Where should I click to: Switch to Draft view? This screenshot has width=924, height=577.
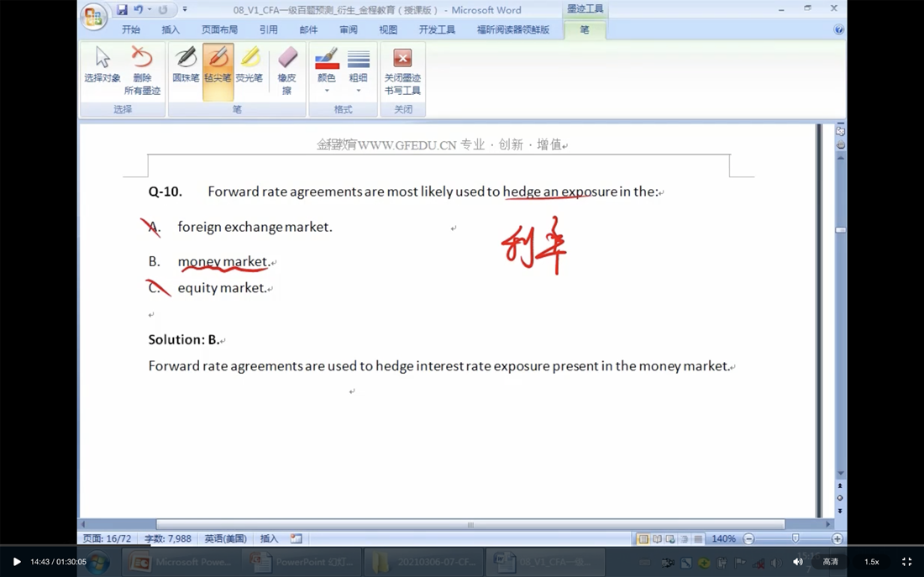(x=698, y=538)
